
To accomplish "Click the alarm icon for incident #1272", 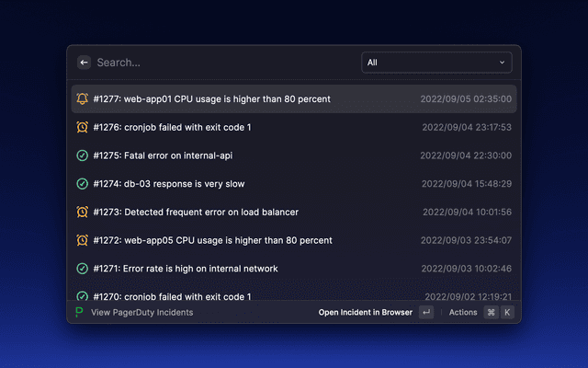I will pyautogui.click(x=83, y=240).
